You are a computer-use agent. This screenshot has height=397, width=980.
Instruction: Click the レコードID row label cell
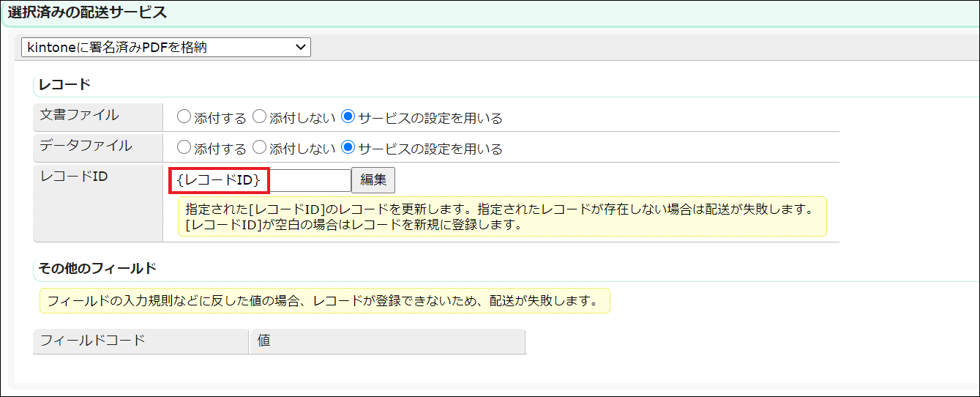tap(74, 177)
